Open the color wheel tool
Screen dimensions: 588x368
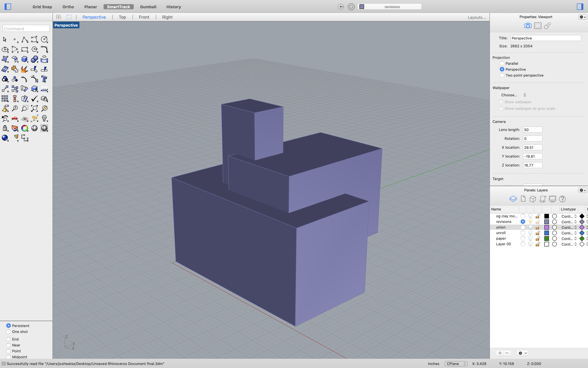(24, 128)
